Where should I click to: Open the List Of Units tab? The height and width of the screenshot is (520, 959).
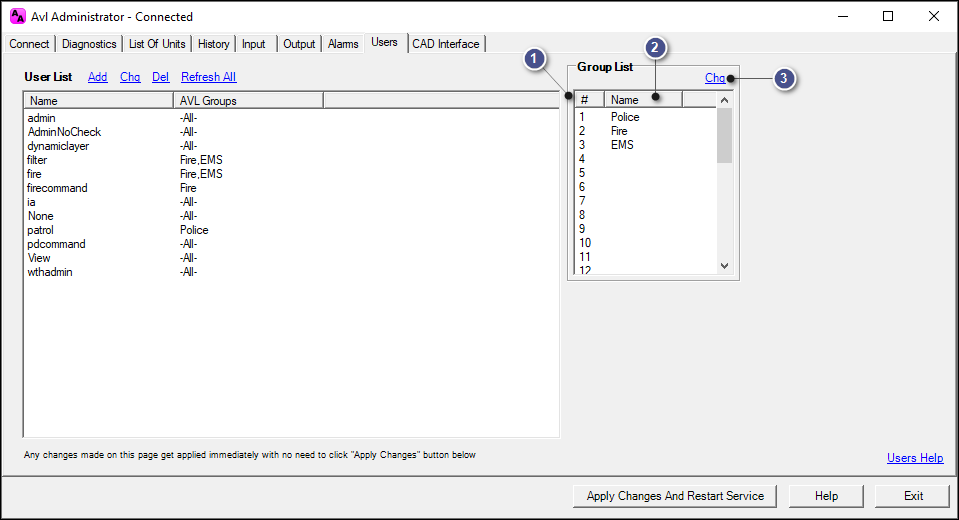pyautogui.click(x=157, y=44)
